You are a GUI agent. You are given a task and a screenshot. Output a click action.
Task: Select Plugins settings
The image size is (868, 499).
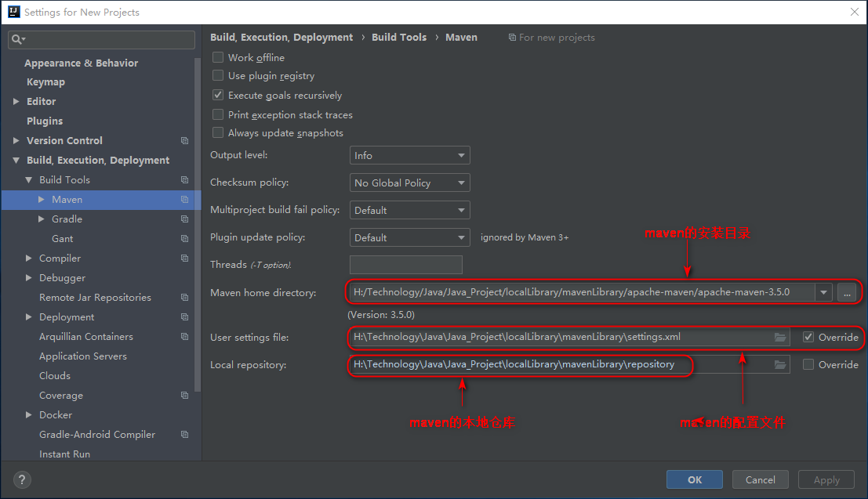tap(45, 121)
